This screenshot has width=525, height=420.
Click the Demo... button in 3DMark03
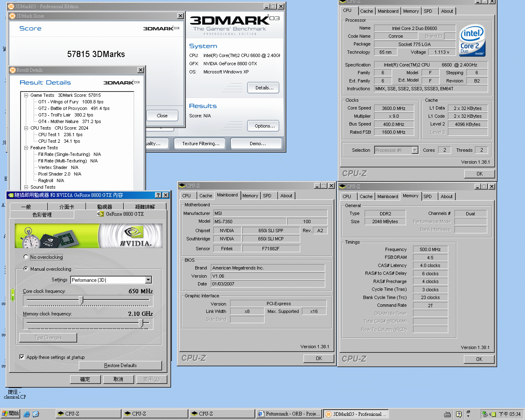click(256, 144)
